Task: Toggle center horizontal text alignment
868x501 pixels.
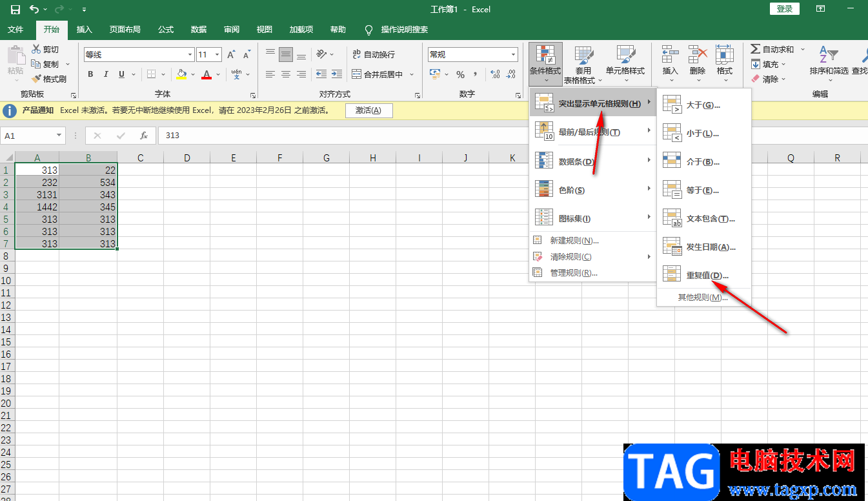Action: coord(286,74)
